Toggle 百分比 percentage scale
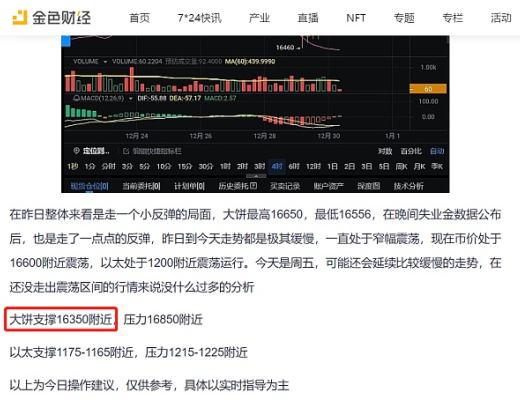This screenshot has height=400, width=520. tap(411, 151)
